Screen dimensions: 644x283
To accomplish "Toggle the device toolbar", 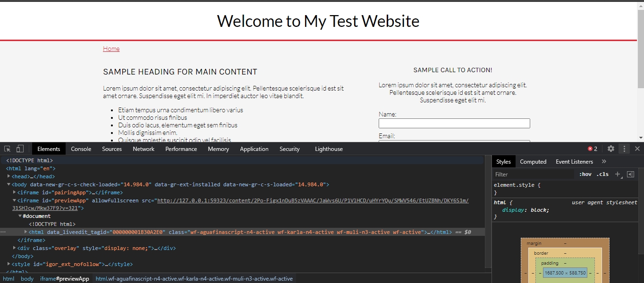I will tap(20, 149).
